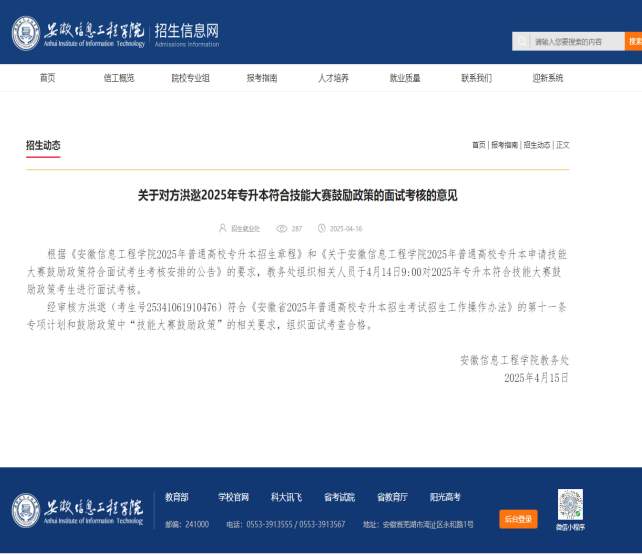Select 报考指南 in the top navigation
This screenshot has height=555, width=642.
click(x=262, y=78)
